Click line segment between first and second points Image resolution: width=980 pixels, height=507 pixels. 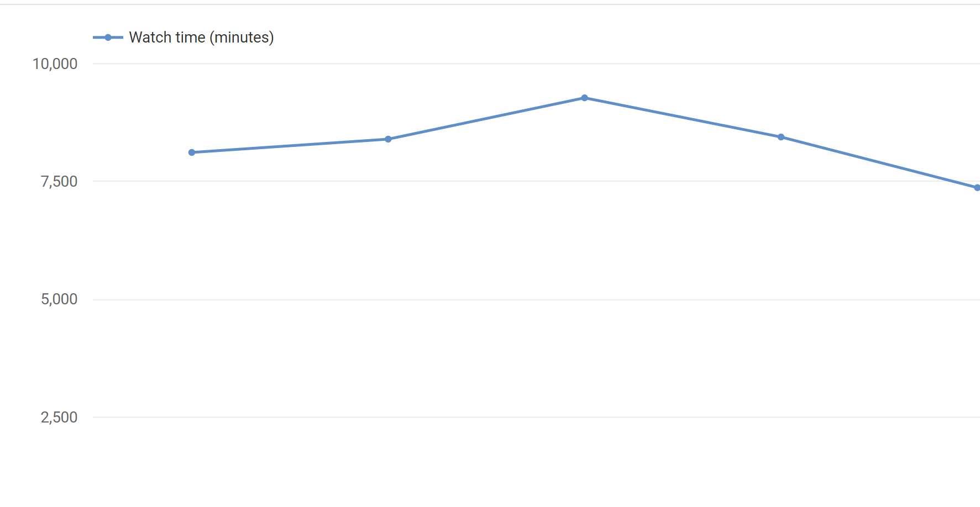pyautogui.click(x=290, y=146)
